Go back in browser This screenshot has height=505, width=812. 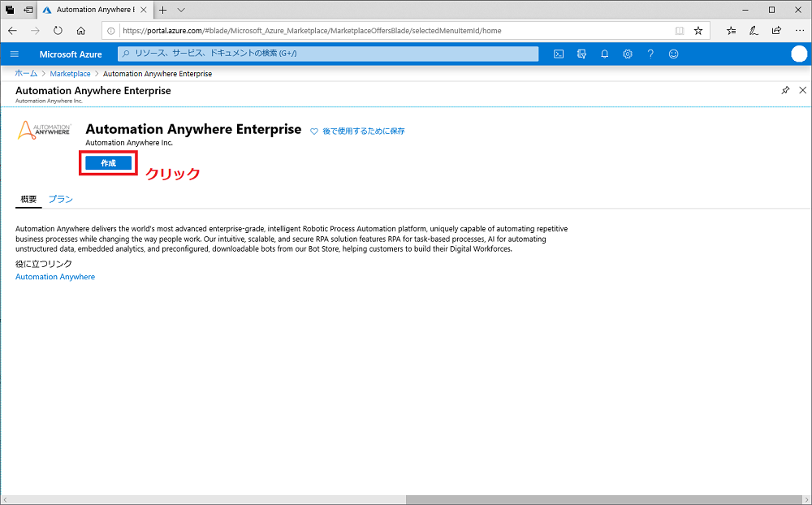coord(12,31)
